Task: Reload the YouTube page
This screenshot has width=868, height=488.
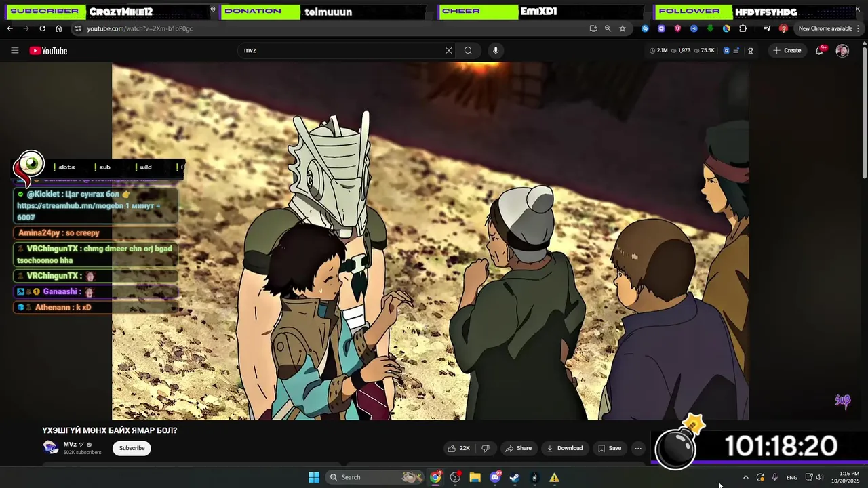Action: (x=42, y=28)
